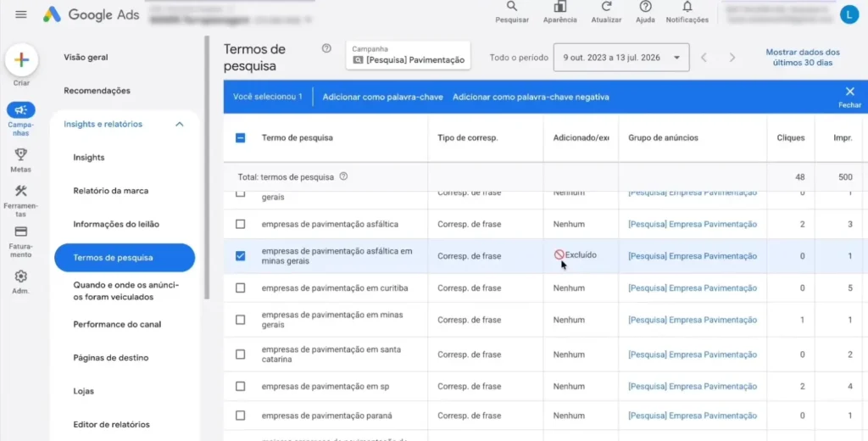Collapse Insights e relatórios section
The height and width of the screenshot is (441, 868).
pyautogui.click(x=180, y=124)
